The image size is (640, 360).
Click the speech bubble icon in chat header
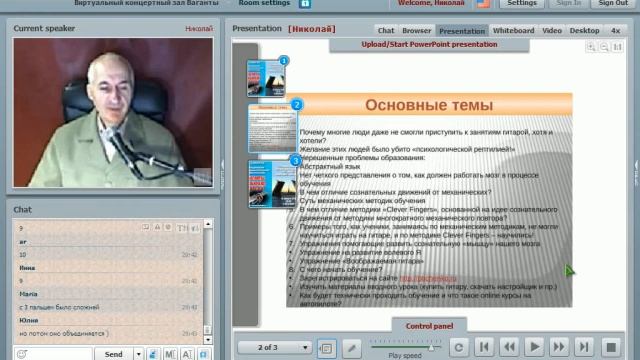click(x=145, y=227)
